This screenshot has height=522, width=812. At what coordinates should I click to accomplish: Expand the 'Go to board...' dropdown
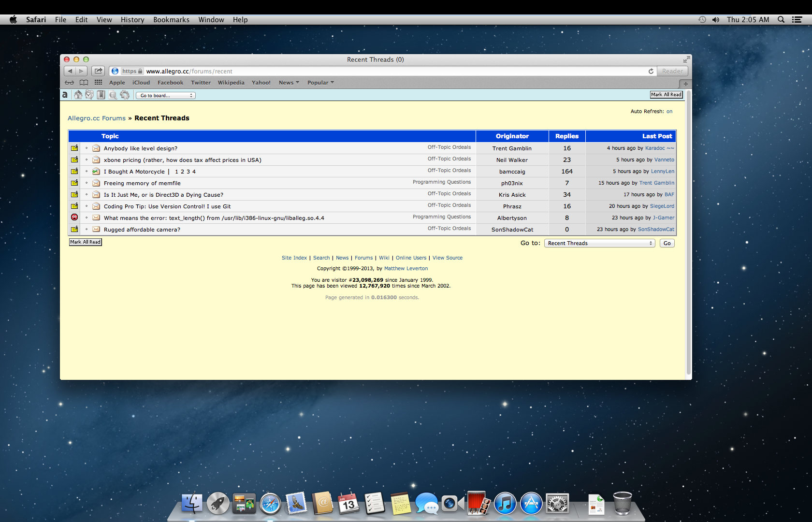tap(166, 96)
